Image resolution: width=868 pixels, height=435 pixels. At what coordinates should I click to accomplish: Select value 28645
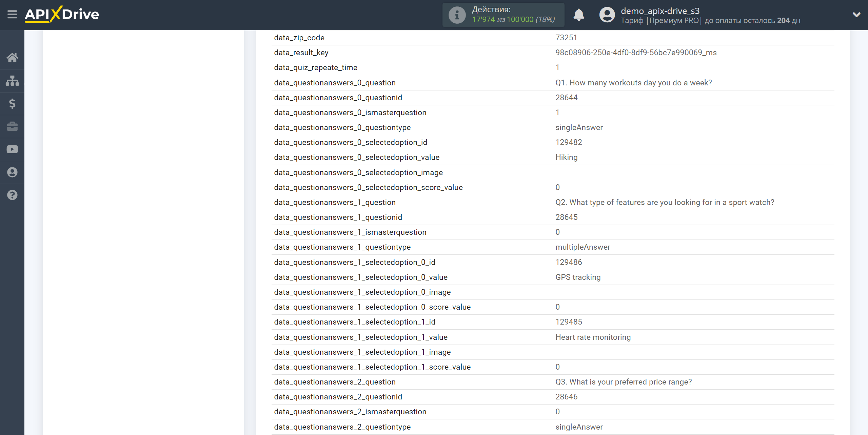[x=566, y=217]
